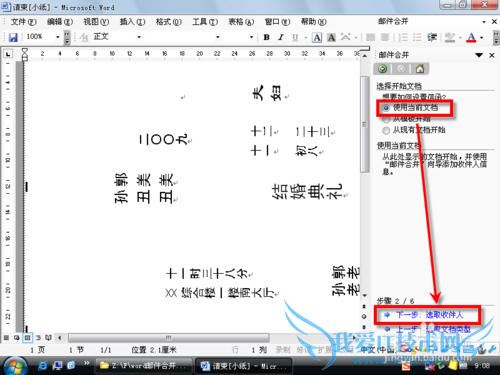This screenshot has width=500, height=375.
Task: Click the styles and formatting icon
Action: (84, 37)
